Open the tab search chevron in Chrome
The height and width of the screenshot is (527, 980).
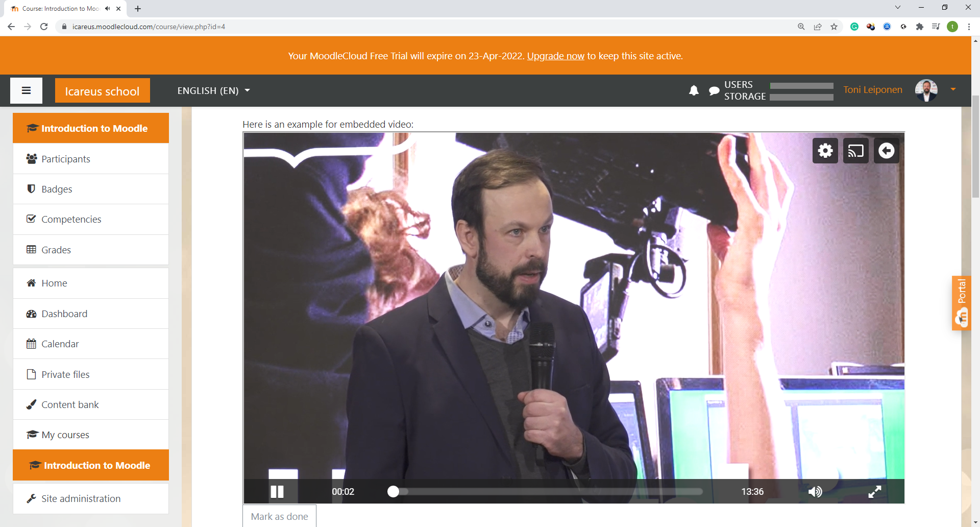(x=898, y=8)
